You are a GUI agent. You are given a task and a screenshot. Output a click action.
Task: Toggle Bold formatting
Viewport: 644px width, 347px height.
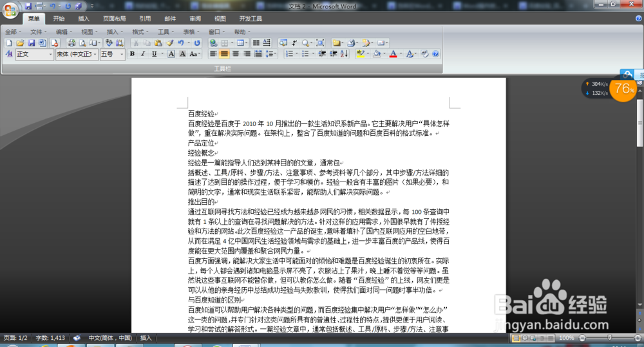click(132, 54)
